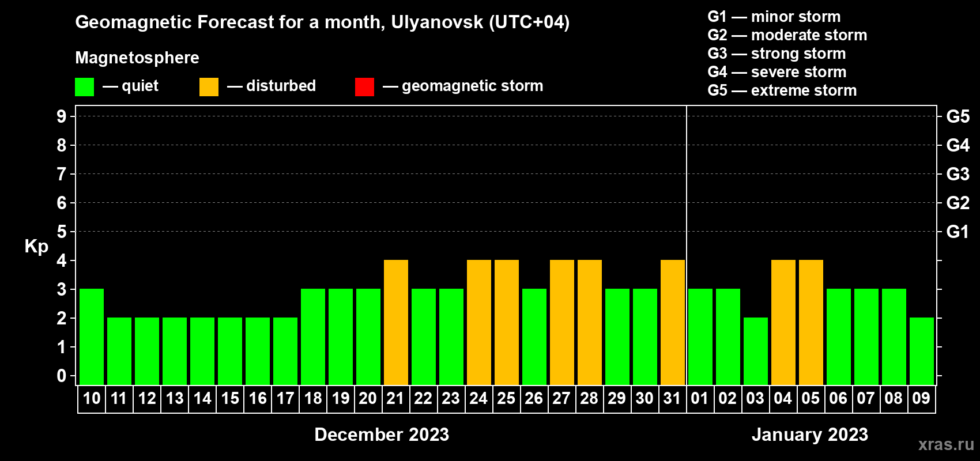This screenshot has height=461, width=980.
Task: Click the date label 07
Action: [x=866, y=399]
